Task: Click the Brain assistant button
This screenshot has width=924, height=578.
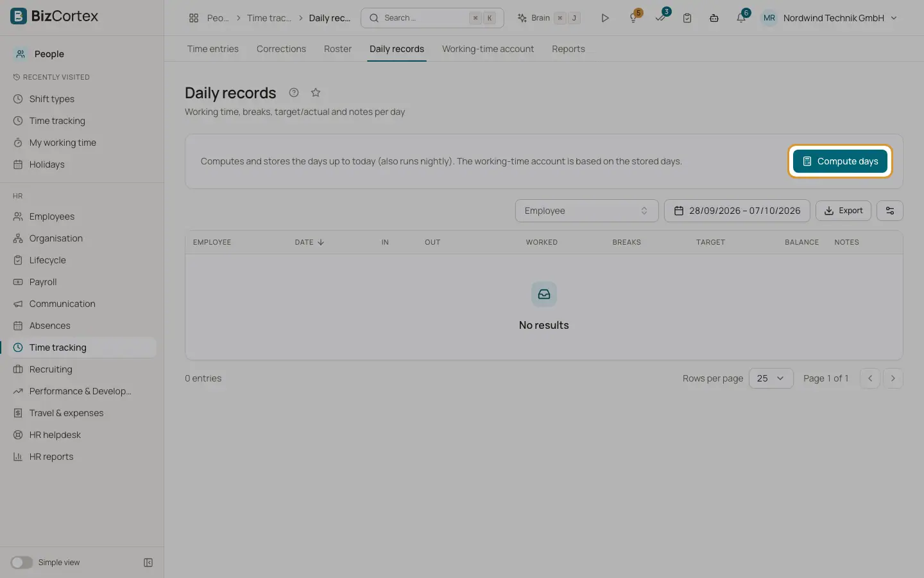Action: pos(549,18)
